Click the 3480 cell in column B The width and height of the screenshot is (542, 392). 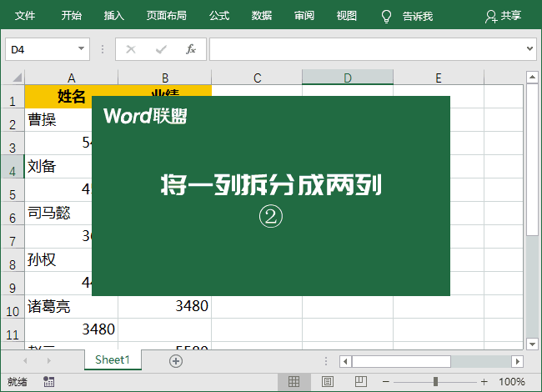165,307
